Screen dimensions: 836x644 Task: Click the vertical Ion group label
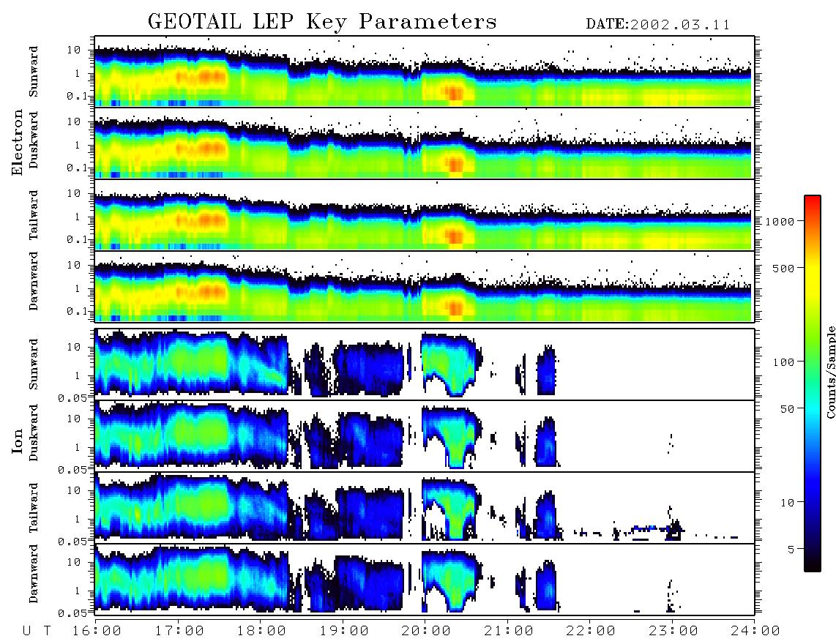point(18,441)
